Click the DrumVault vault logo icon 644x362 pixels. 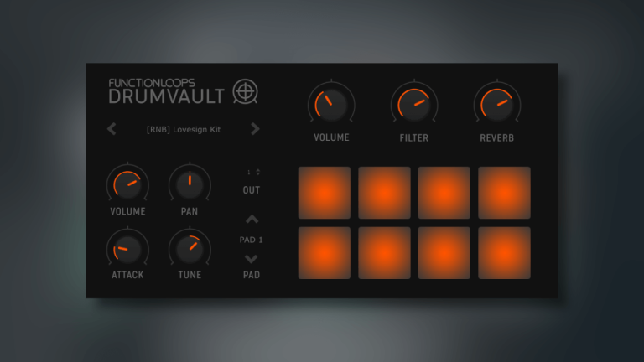(244, 90)
